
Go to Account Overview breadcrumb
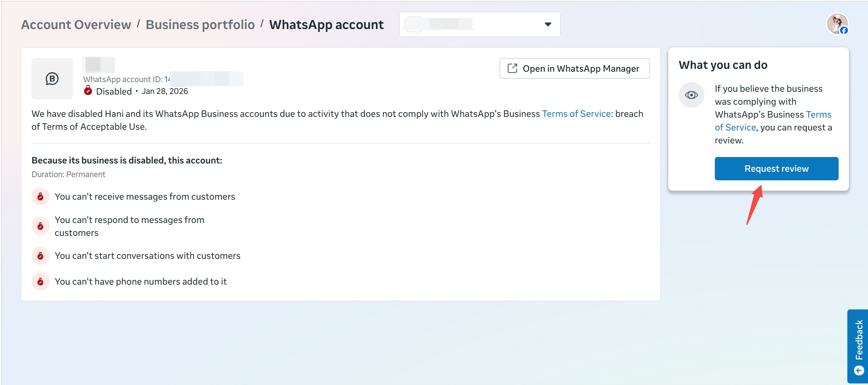pyautogui.click(x=76, y=24)
